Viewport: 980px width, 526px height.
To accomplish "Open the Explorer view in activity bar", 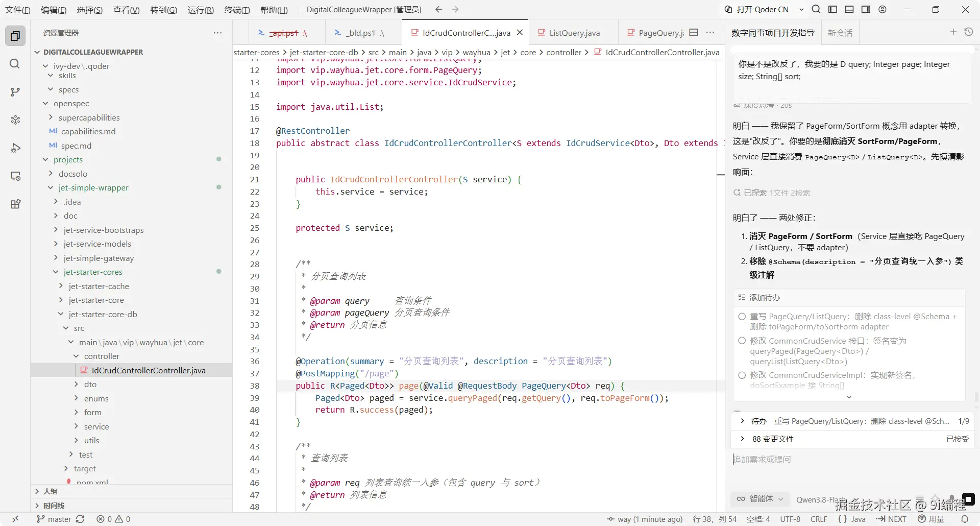I will pos(15,36).
